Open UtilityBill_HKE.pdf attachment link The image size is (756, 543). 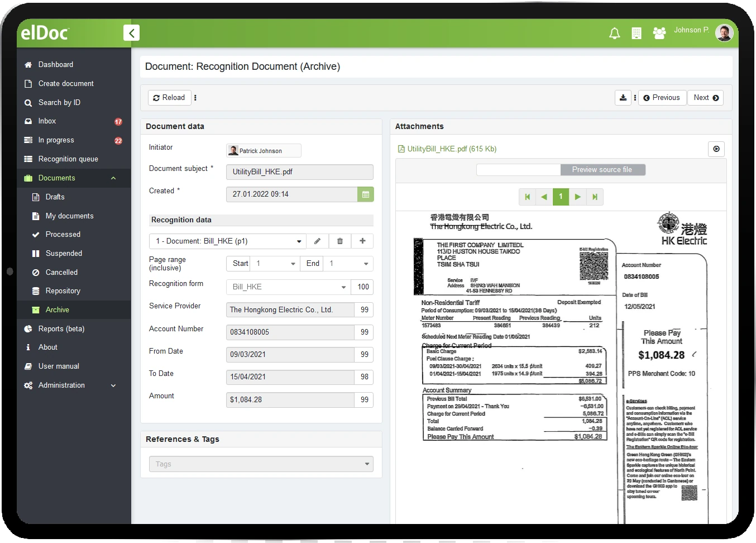447,149
